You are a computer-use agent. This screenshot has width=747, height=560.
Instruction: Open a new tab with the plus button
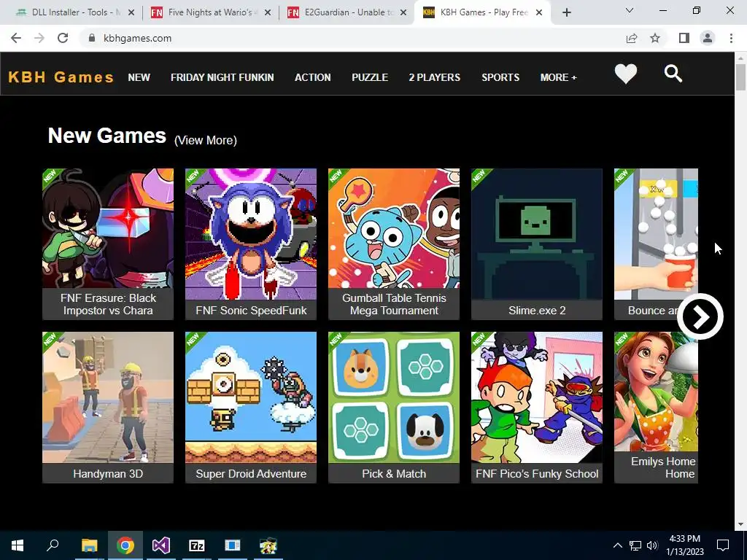(x=566, y=12)
